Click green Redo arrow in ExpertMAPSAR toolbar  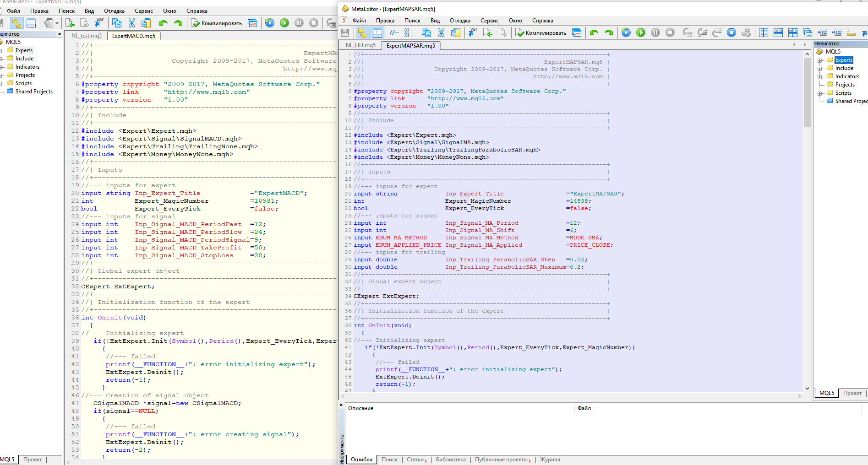609,32
